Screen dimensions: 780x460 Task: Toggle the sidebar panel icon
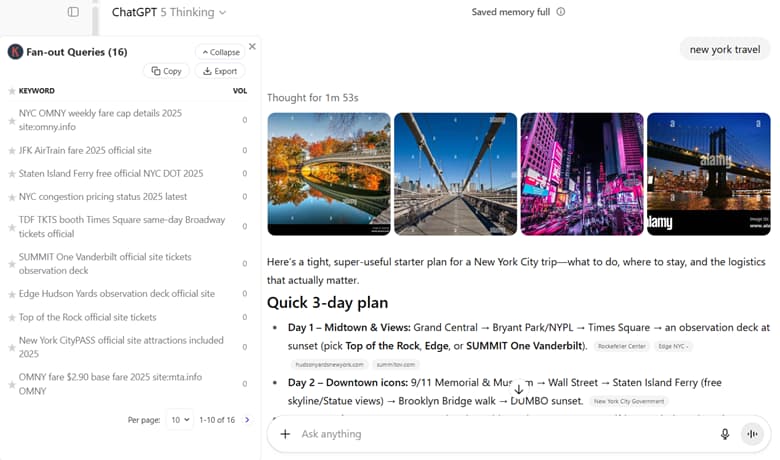[73, 12]
